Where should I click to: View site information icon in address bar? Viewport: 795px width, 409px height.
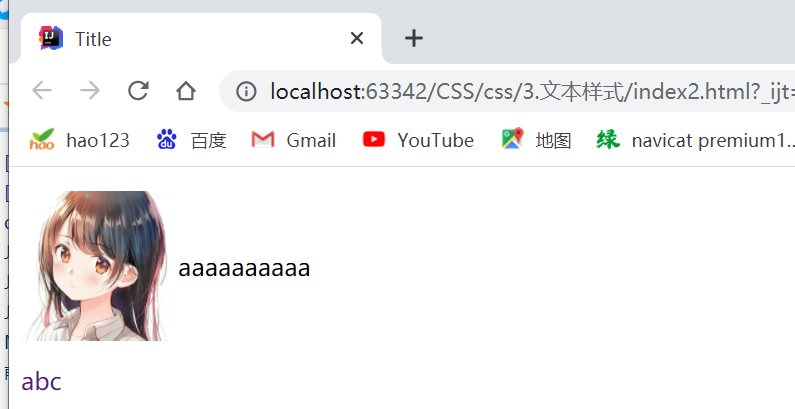[x=246, y=91]
